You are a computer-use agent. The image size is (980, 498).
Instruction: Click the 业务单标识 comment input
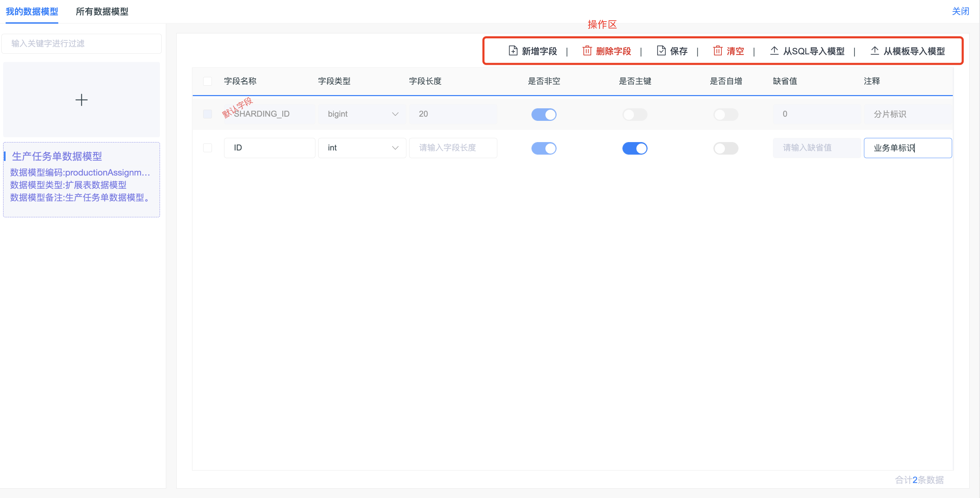(908, 148)
